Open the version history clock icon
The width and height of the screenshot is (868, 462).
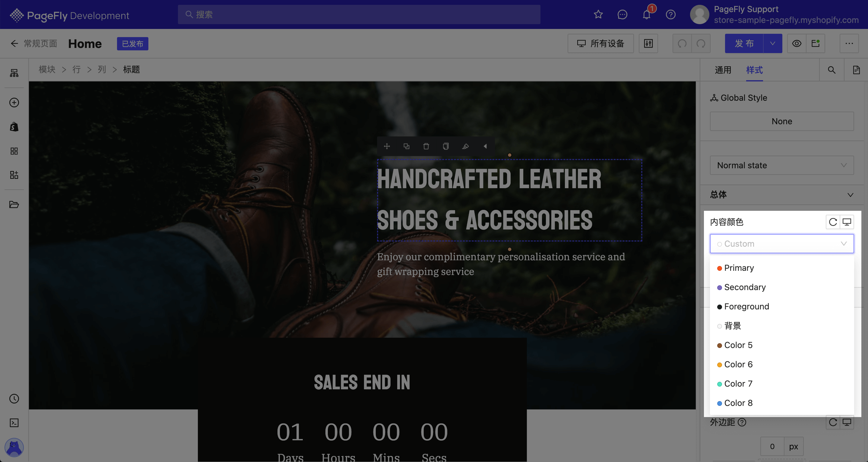click(x=14, y=399)
